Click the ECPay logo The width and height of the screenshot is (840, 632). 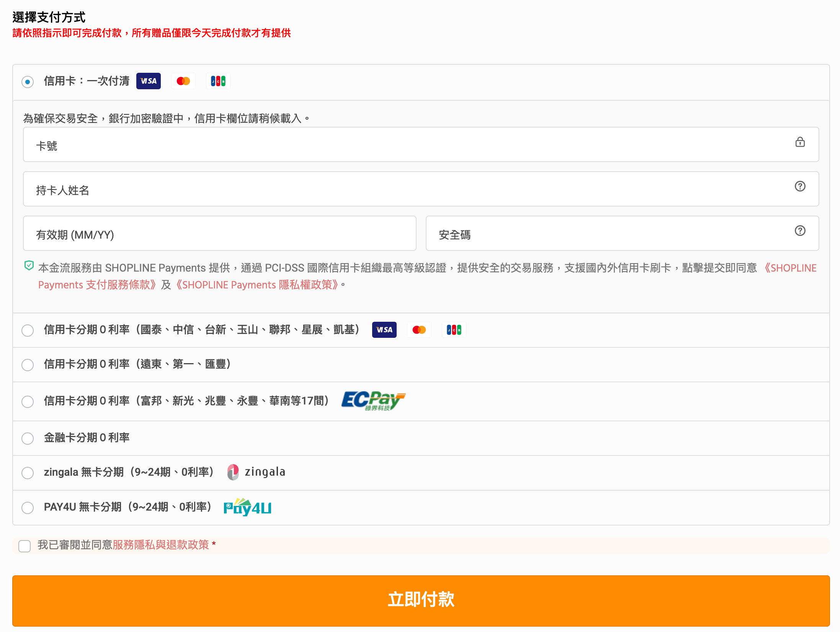point(373,401)
